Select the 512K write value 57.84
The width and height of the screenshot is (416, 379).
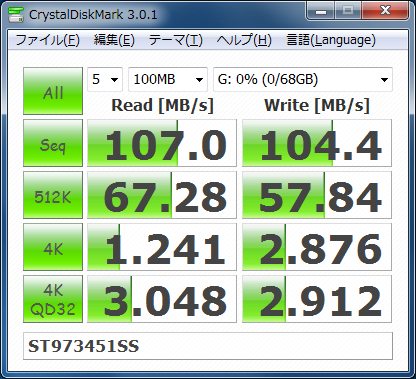317,195
